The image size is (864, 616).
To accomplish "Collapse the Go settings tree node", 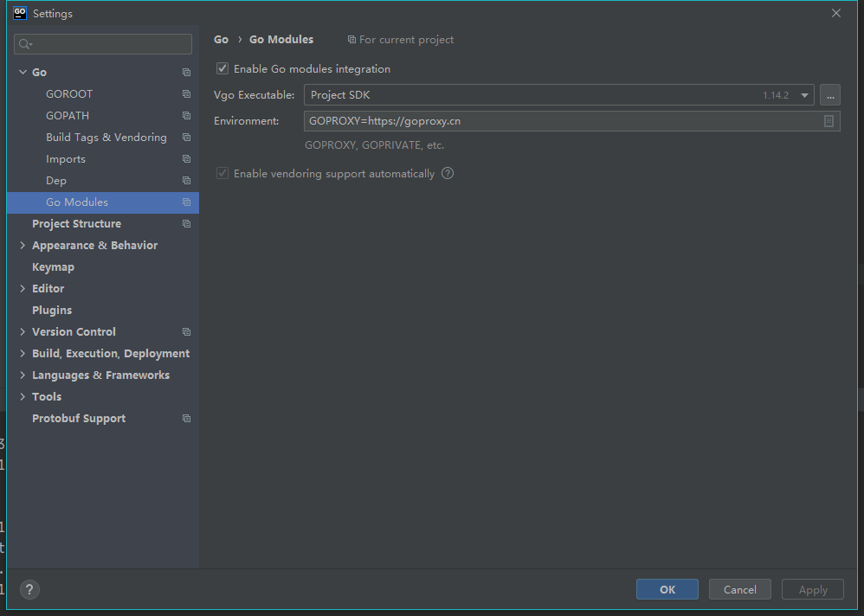I will [23, 73].
